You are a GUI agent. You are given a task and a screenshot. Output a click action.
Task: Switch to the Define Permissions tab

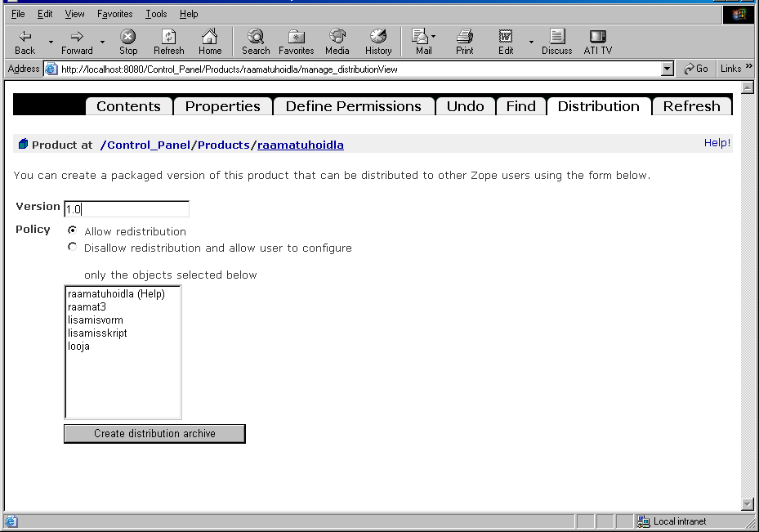[354, 106]
